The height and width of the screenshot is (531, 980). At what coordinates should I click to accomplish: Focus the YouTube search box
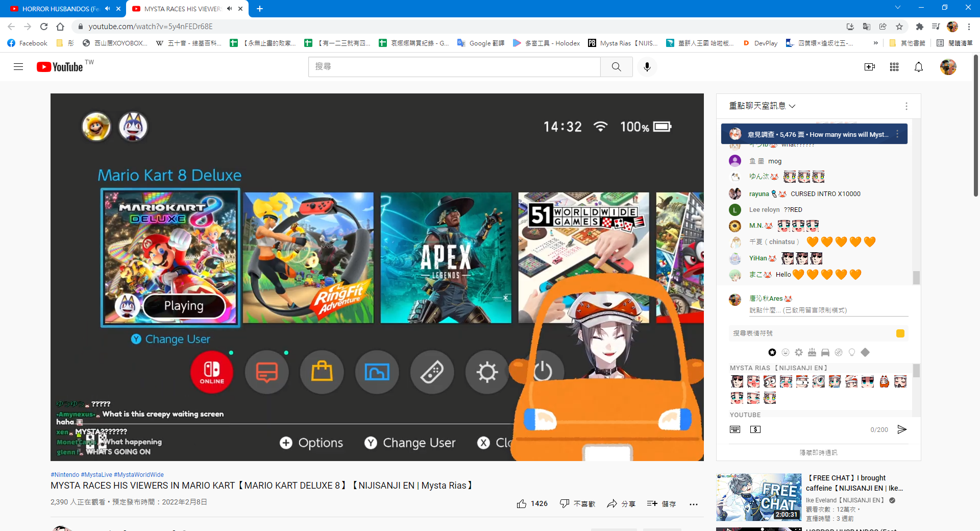[x=454, y=67]
